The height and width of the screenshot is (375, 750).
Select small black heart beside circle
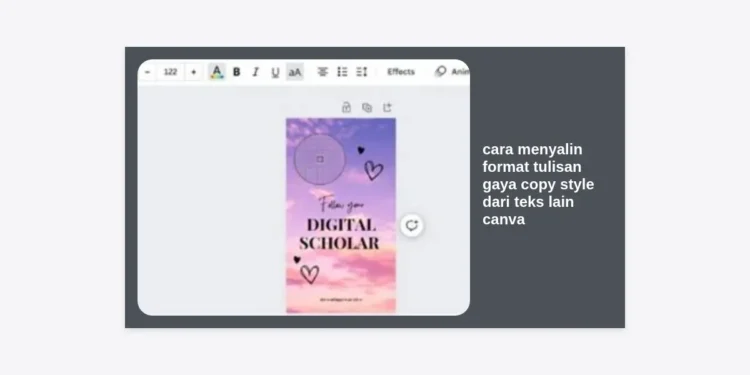[361, 150]
